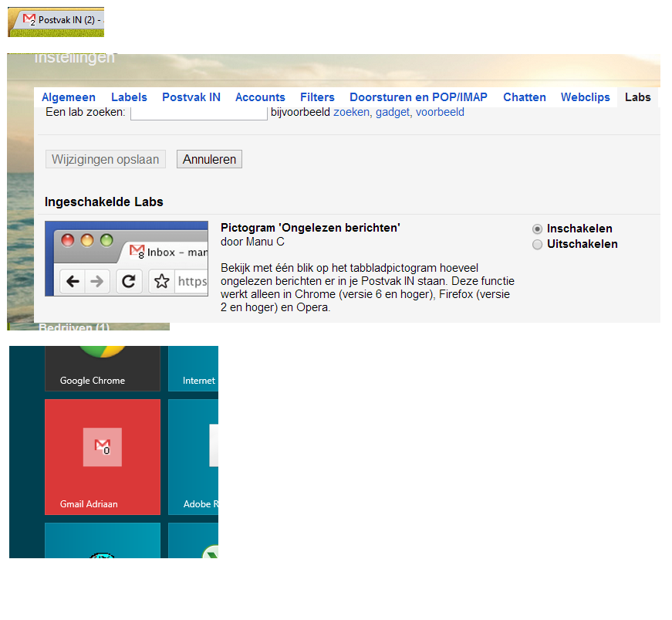Click the Wijzigingen opslaan button
Viewport: 672px width, 620px height.
pyautogui.click(x=105, y=160)
